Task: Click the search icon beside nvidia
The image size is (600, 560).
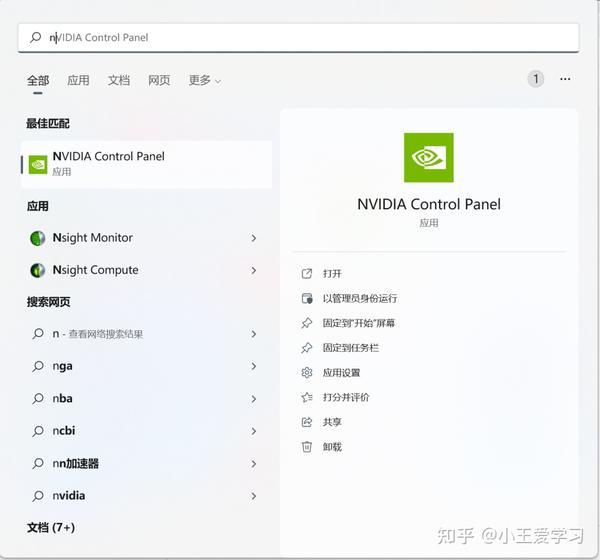Action: point(38,496)
